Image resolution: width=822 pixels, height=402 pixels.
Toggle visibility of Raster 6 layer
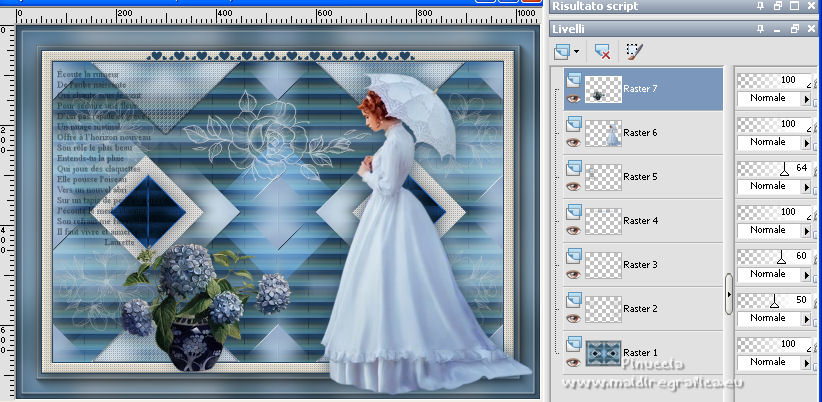coord(574,142)
